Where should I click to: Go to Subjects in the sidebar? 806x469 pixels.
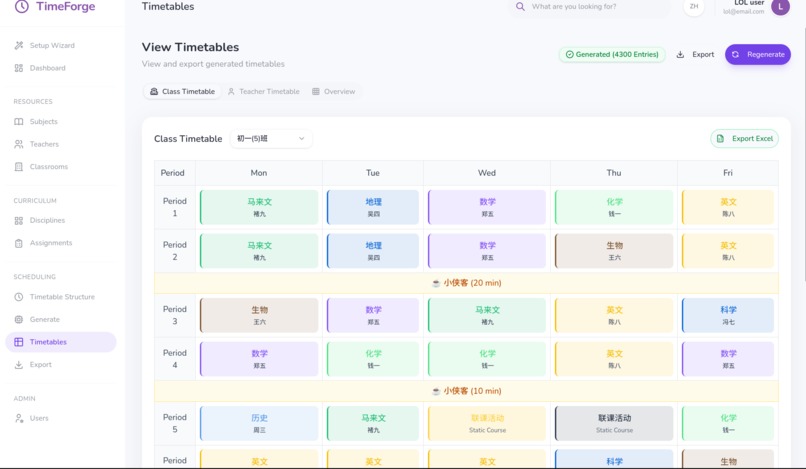[x=61, y=121]
